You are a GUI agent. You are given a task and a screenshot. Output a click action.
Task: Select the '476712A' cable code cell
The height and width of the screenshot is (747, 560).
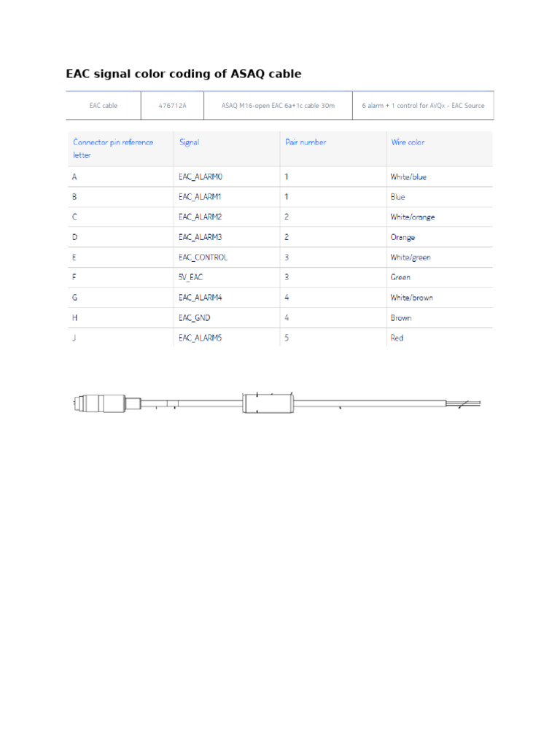pos(173,106)
